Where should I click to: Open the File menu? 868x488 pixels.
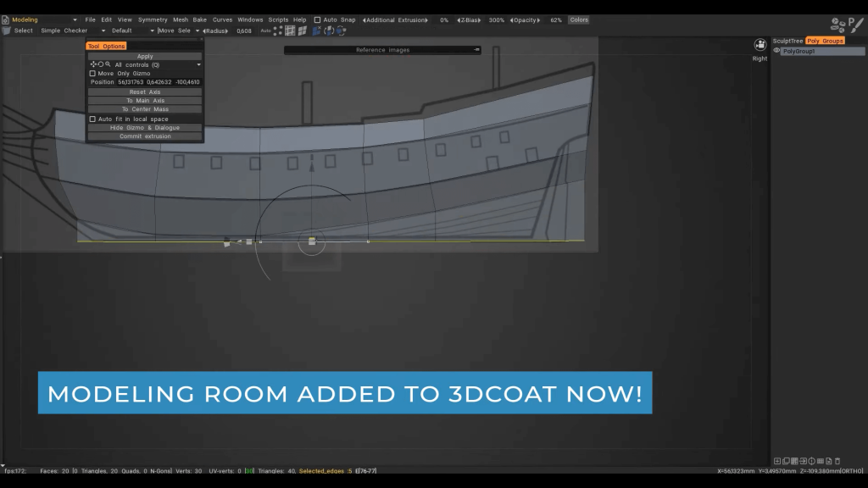pyautogui.click(x=90, y=20)
